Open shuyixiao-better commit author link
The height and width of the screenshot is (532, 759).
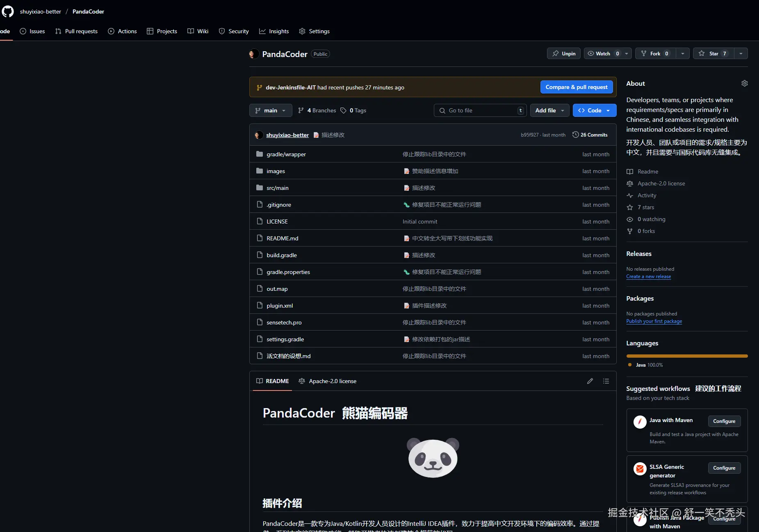(287, 135)
